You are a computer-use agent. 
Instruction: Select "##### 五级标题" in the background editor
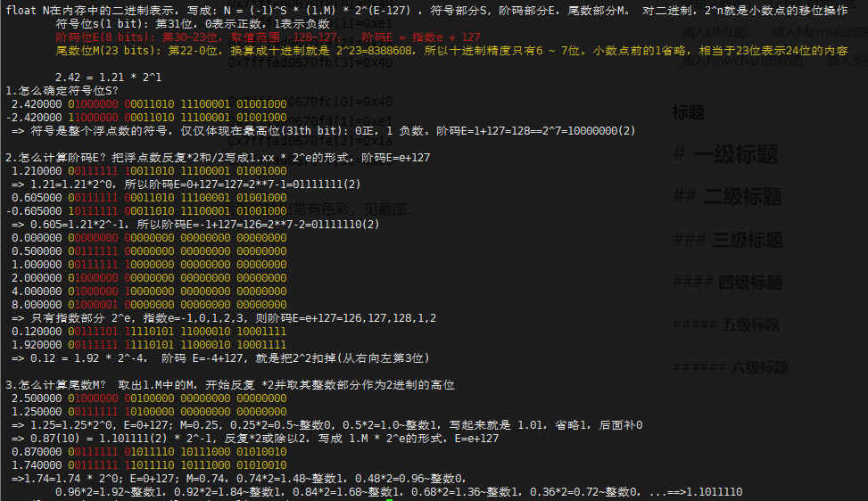click(726, 324)
